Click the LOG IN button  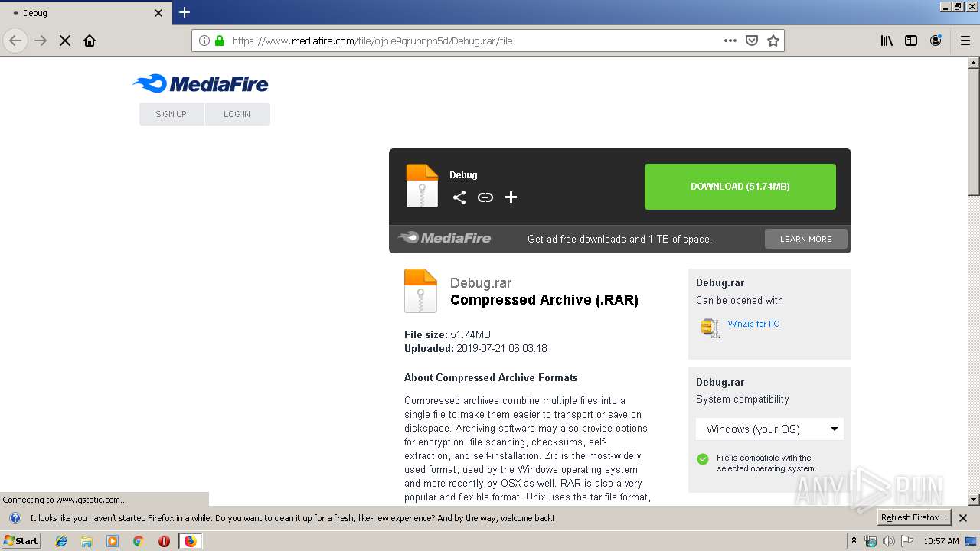click(237, 114)
